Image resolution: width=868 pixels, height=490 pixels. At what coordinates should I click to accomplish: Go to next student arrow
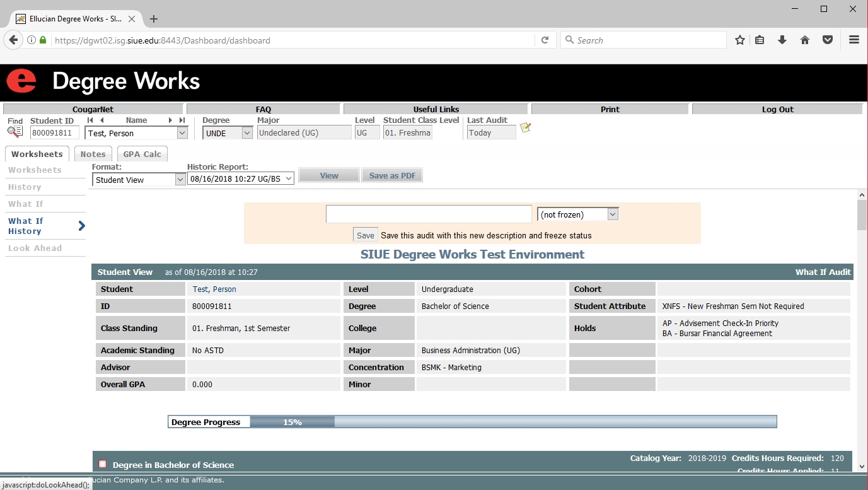point(170,120)
